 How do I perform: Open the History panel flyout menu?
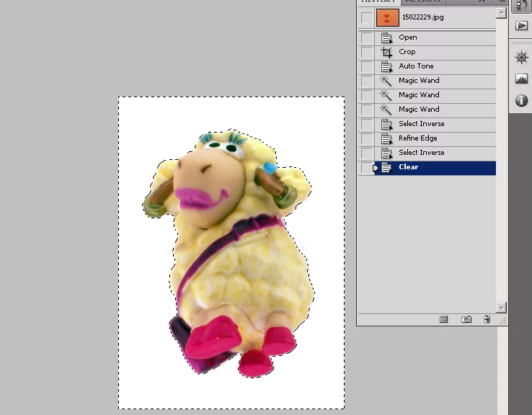point(502,1)
